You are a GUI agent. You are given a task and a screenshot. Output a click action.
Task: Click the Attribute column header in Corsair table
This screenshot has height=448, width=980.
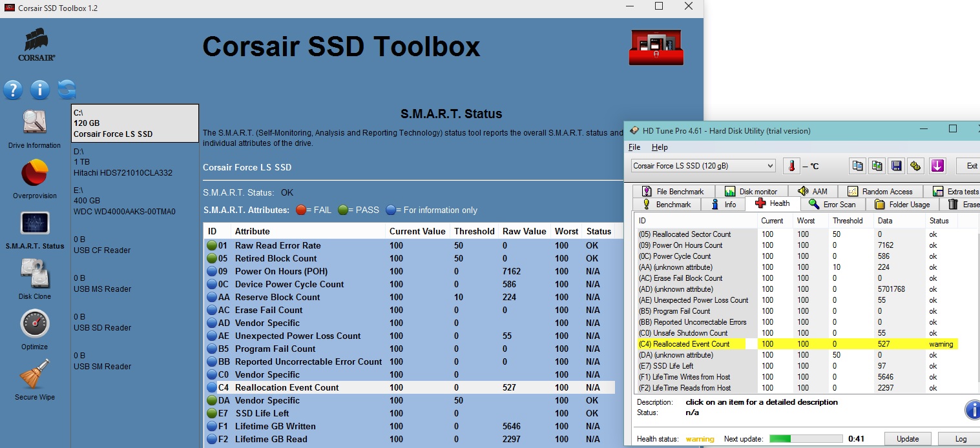click(x=253, y=231)
